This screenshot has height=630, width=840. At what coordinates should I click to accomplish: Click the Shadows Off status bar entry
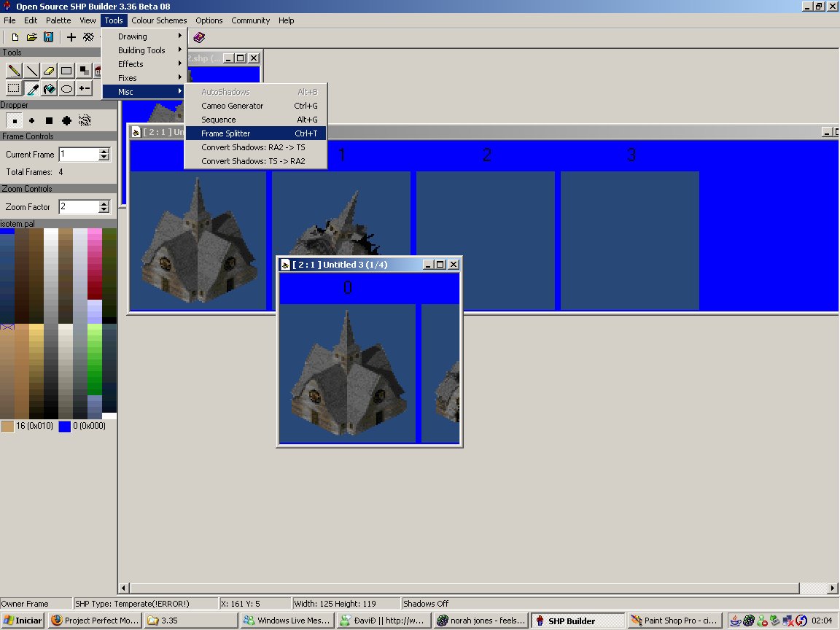[x=426, y=604]
